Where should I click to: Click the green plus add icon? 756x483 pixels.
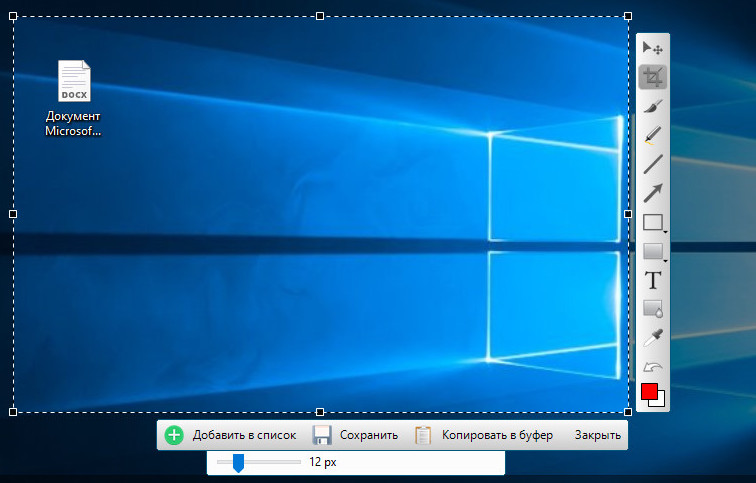(174, 435)
